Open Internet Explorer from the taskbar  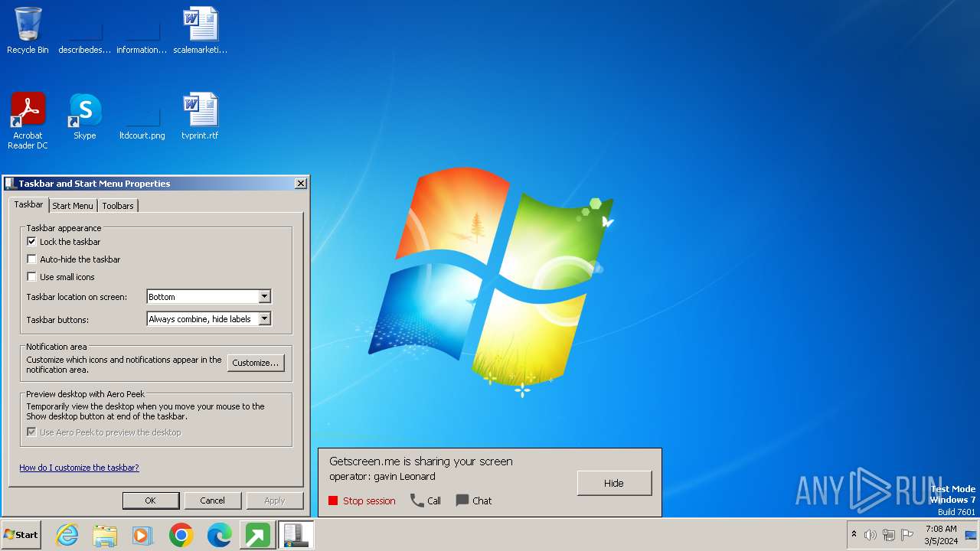67,535
